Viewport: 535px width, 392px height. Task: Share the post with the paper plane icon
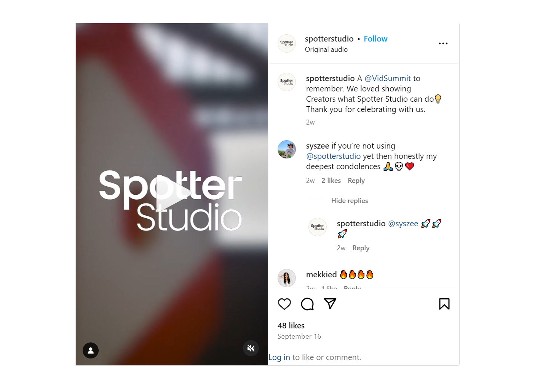point(330,304)
